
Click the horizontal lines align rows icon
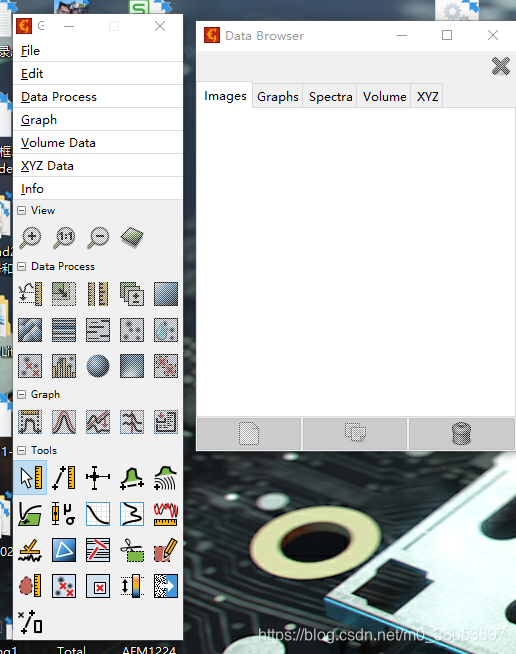click(64, 330)
